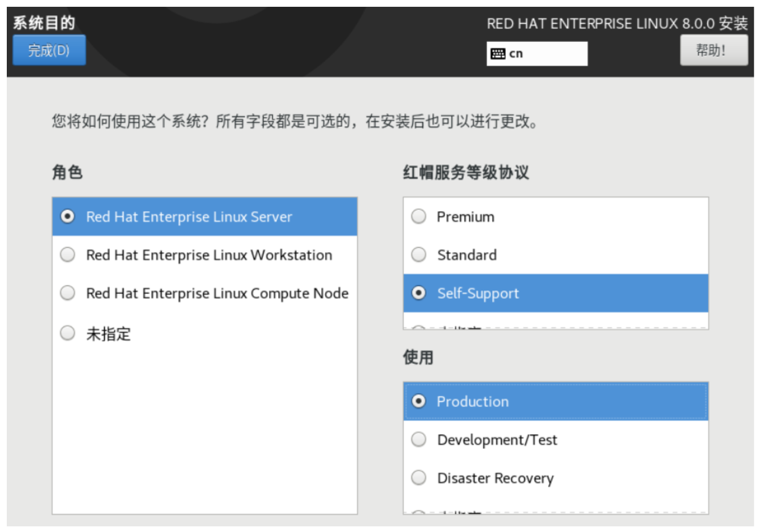Click the 完成(D) done button
768x532 pixels.
[49, 50]
